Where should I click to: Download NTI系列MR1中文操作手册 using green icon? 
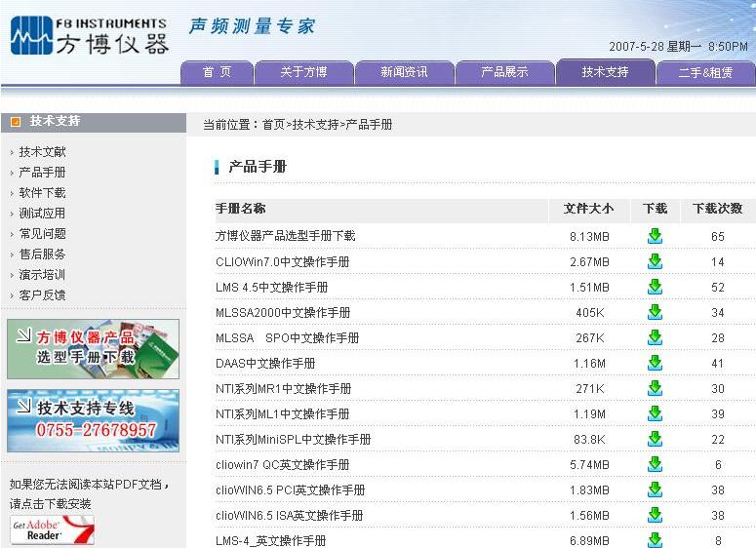(655, 388)
